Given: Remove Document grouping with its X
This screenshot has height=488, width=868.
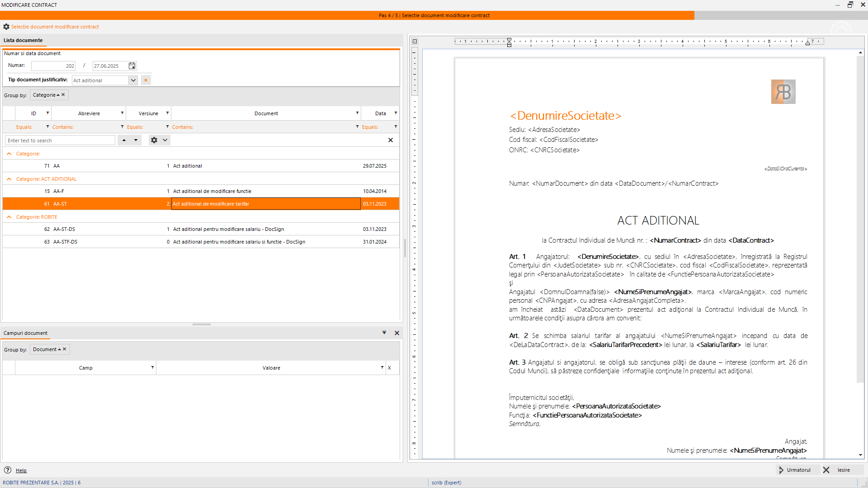Looking at the screenshot, I should point(65,349).
